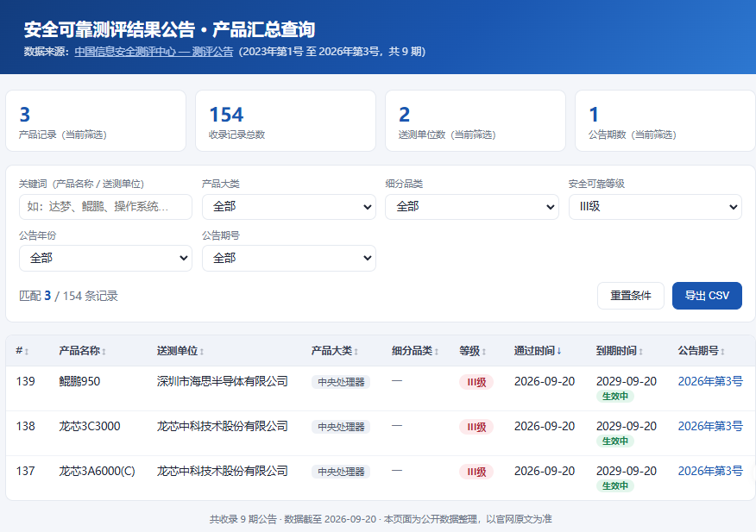756x532 pixels.
Task: Sort table by 送测单位 column
Action: click(180, 351)
